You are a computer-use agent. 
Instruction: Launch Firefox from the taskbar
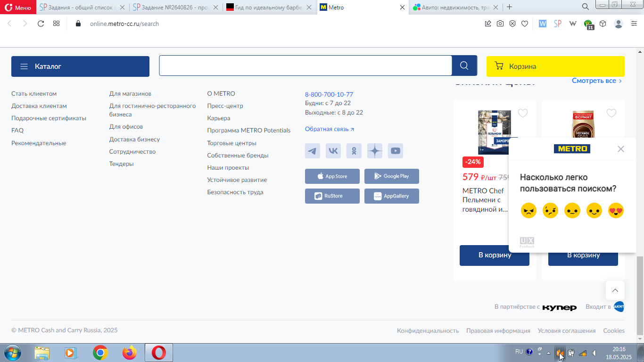129,353
